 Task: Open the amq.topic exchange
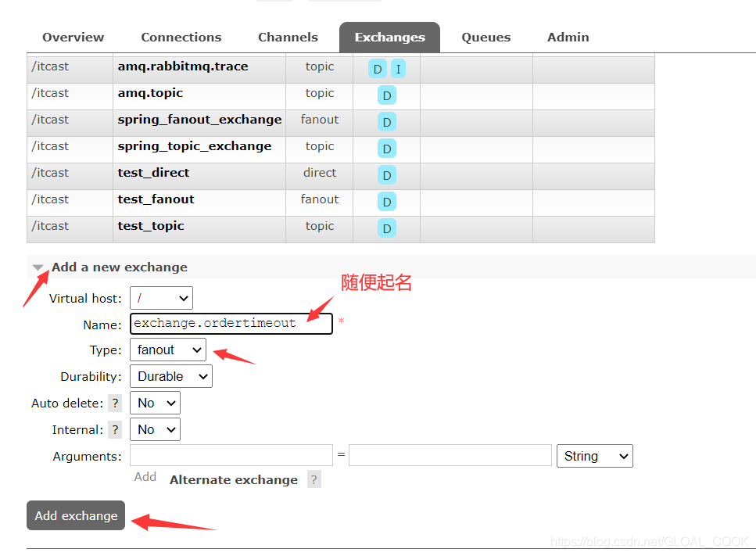click(x=150, y=92)
